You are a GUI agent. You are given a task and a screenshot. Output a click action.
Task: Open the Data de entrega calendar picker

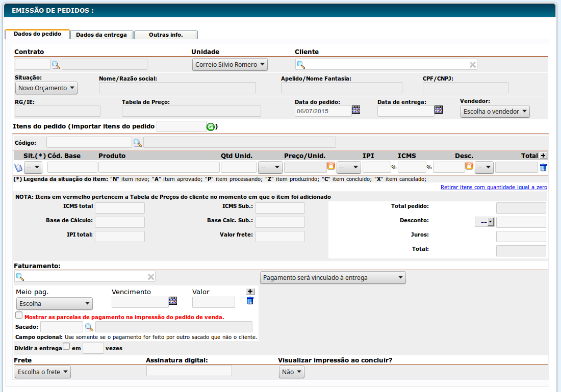[x=439, y=110]
